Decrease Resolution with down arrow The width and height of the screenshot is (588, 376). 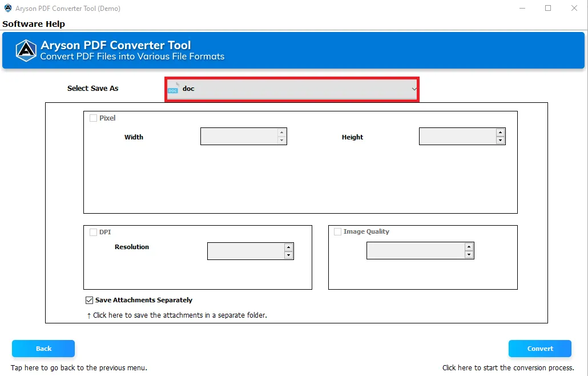click(x=288, y=255)
